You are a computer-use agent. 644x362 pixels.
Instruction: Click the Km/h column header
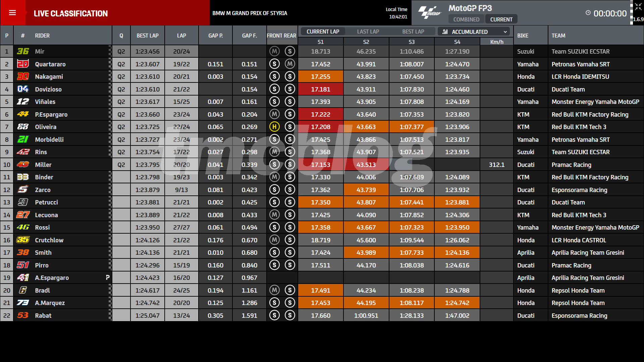tap(497, 42)
